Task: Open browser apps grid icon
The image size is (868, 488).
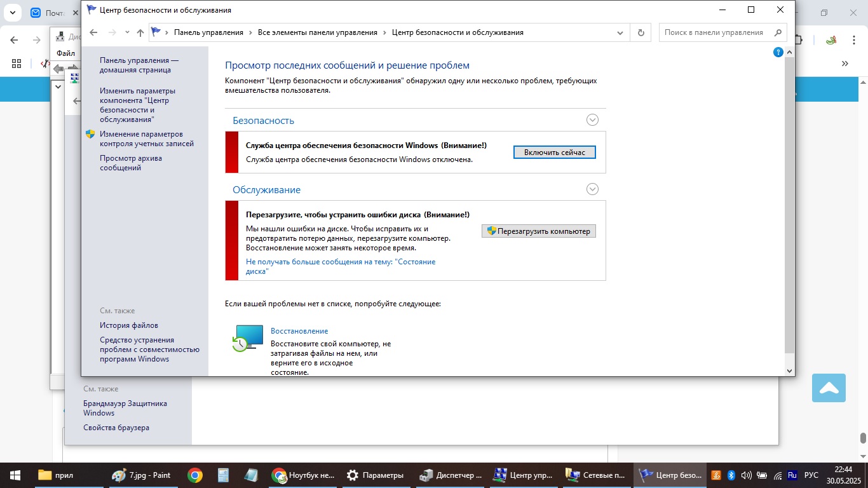Action: coord(17,64)
